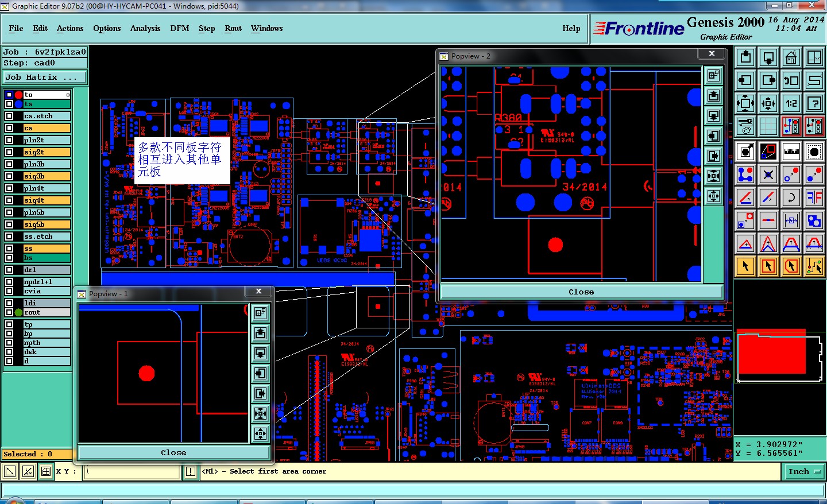Click the connected blue-red pads icon

tap(745, 175)
